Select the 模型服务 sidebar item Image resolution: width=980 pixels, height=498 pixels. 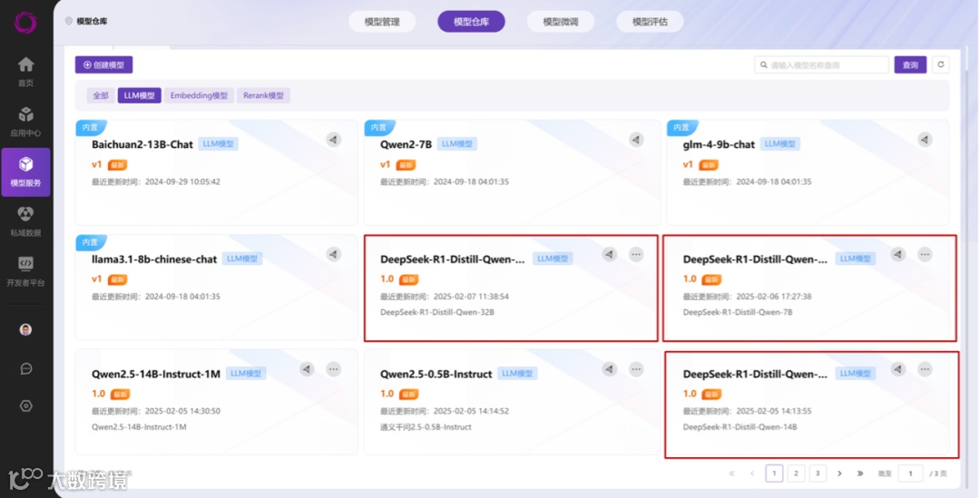coord(25,171)
